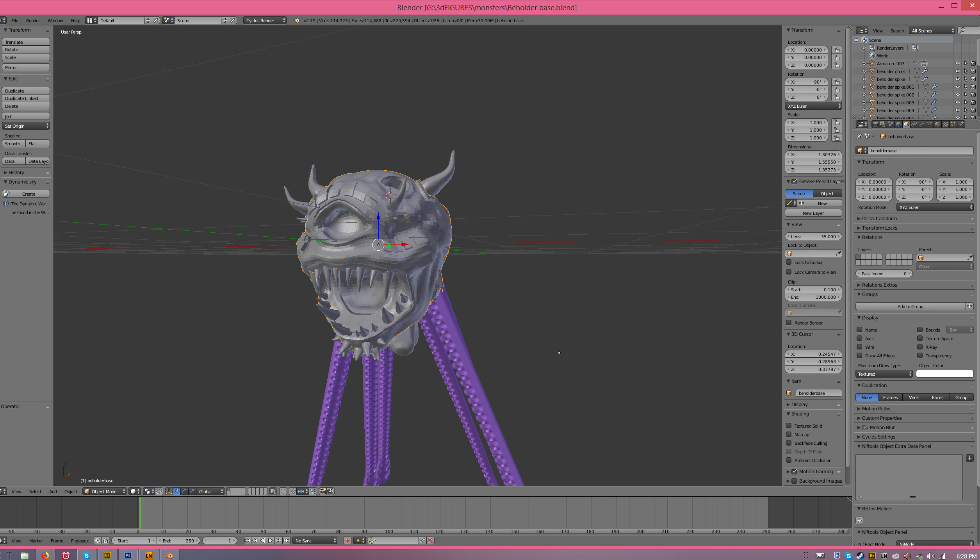
Task: Open the Material properties tab
Action: (x=937, y=124)
